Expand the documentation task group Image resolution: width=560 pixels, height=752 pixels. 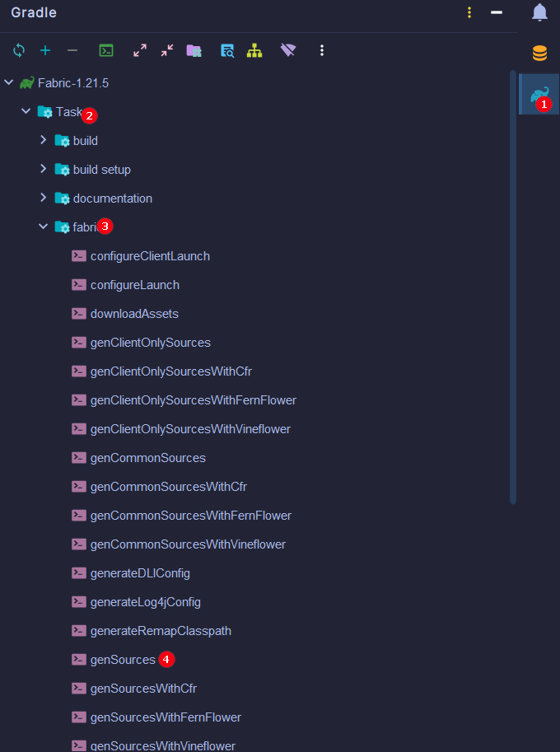coord(43,198)
